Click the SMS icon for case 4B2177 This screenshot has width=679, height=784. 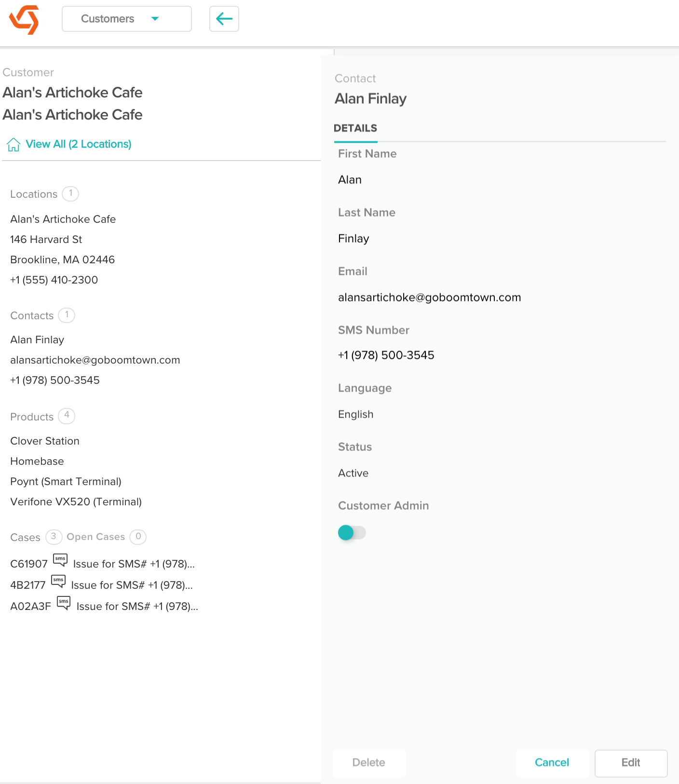pos(58,581)
